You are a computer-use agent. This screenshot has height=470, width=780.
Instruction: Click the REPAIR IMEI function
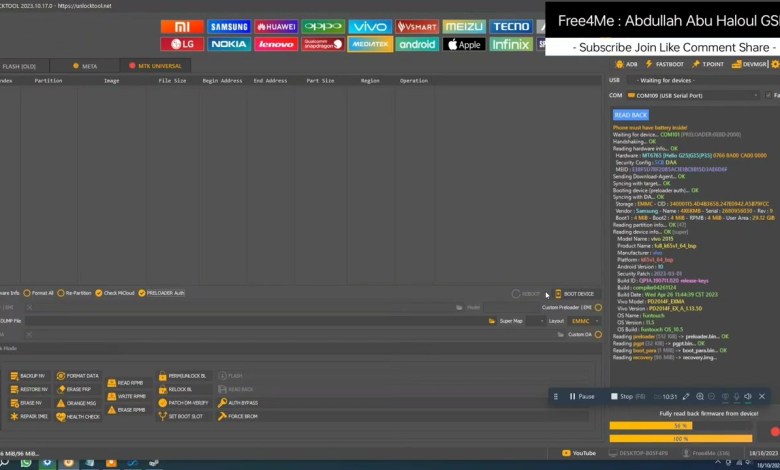(x=29, y=416)
